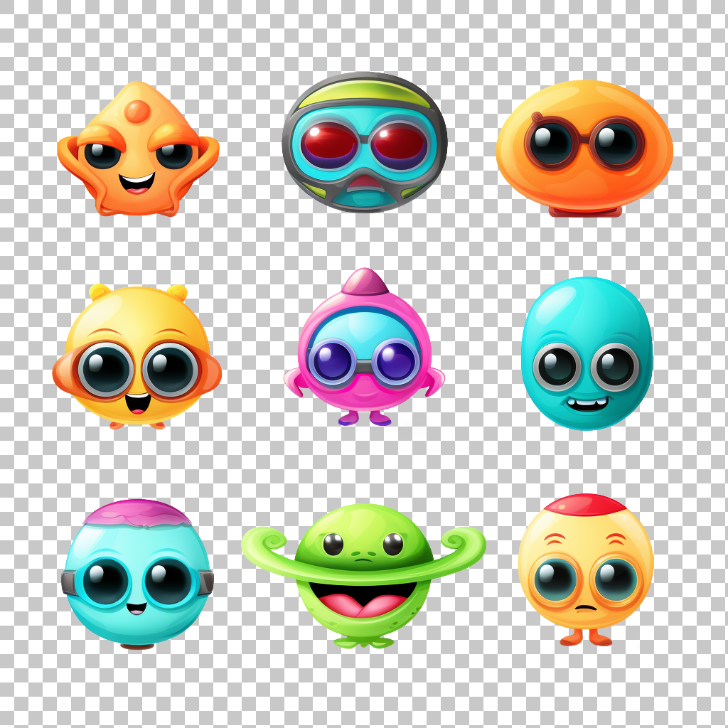Click the orange star-shaped alien character
Image resolution: width=728 pixels, height=728 pixels.
[x=138, y=149]
